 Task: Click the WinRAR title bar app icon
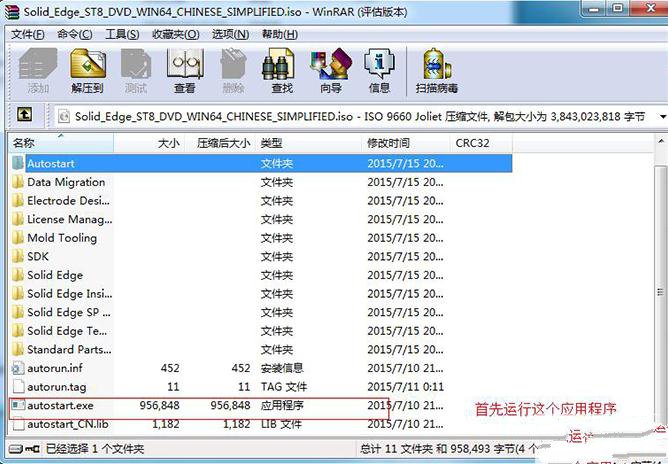pos(12,12)
